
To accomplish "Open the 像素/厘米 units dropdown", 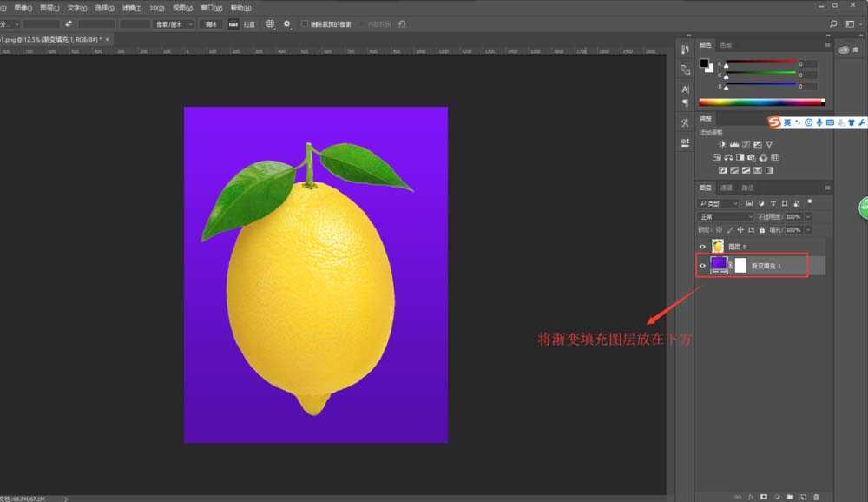I will tap(173, 24).
